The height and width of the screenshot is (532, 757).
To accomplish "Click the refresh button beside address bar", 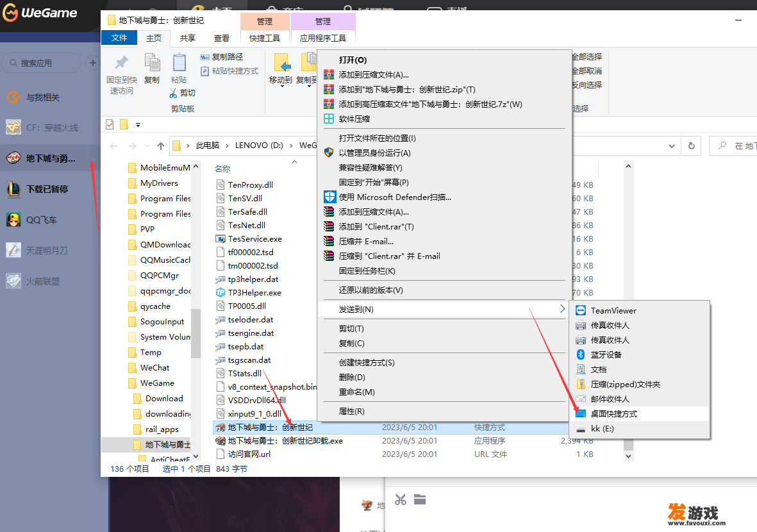I will click(692, 145).
